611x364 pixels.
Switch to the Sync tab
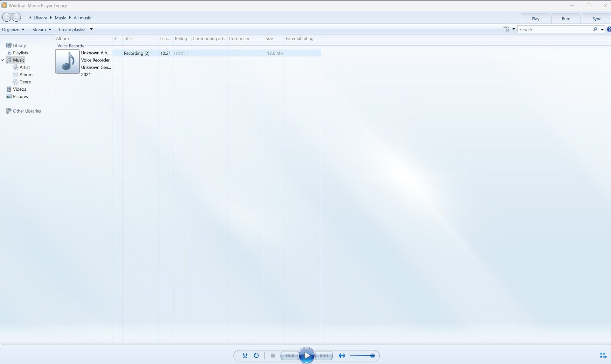pos(596,19)
